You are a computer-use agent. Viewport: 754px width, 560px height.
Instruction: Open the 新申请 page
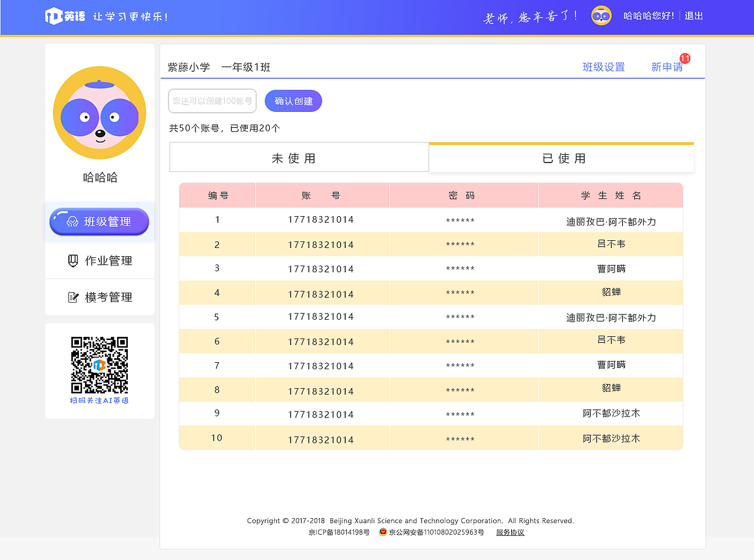pos(667,67)
